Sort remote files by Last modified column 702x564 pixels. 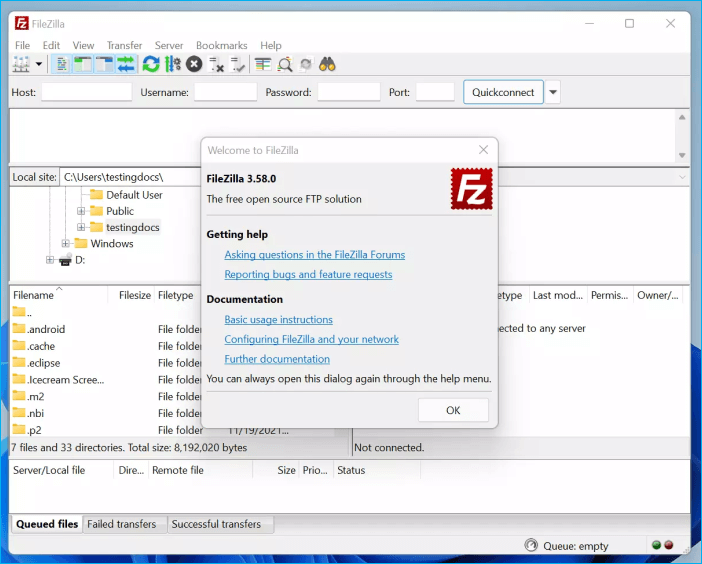point(558,295)
